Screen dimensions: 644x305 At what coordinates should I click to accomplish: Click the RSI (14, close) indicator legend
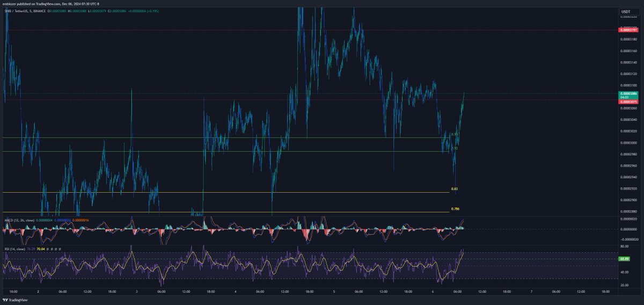coord(16,249)
